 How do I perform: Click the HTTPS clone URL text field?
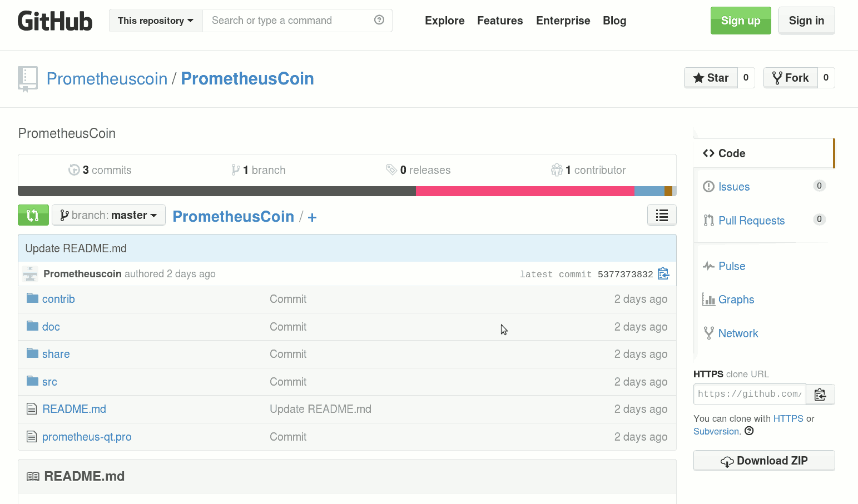click(750, 395)
